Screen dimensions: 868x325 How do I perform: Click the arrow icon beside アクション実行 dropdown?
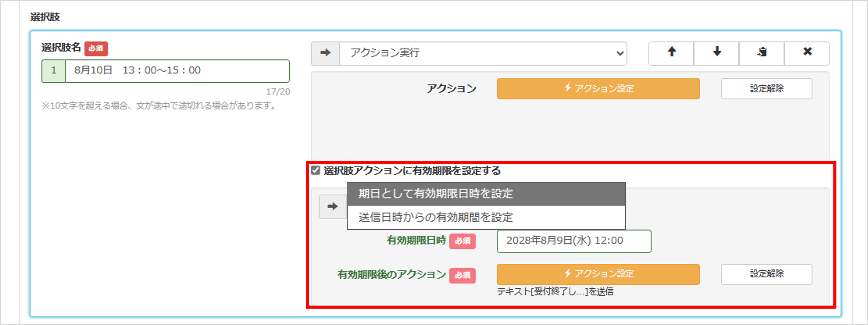coord(325,53)
